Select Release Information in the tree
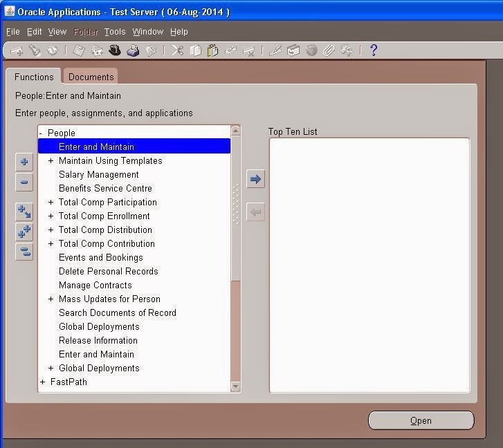Screen dimensions: 503x448 click(98, 340)
